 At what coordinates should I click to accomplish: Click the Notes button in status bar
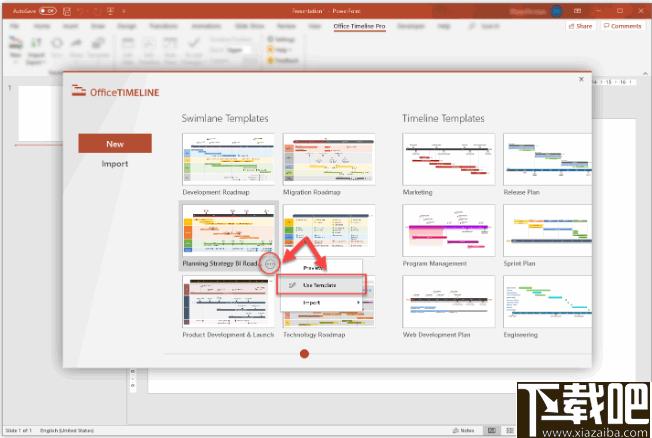pyautogui.click(x=463, y=431)
